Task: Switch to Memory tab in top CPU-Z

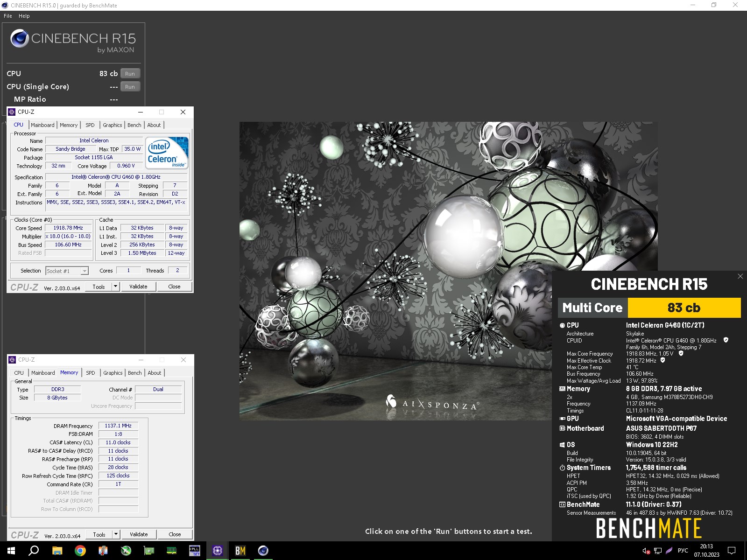Action: point(69,125)
